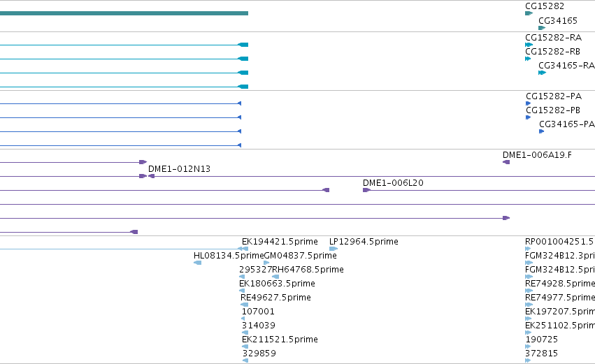Select EST EK211521.5prime
This screenshot has width=595, height=364.
click(280, 340)
